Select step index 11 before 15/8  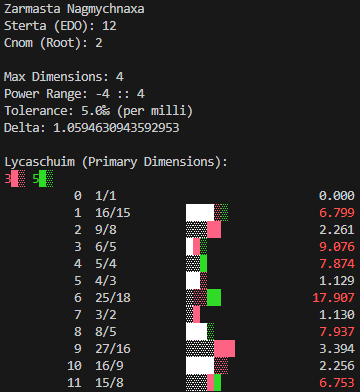click(74, 383)
